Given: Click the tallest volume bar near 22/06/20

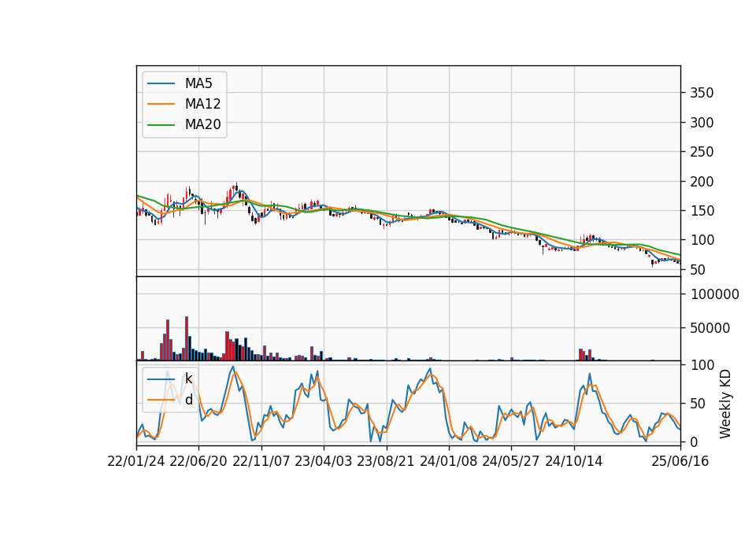Looking at the screenshot, I should [x=187, y=338].
